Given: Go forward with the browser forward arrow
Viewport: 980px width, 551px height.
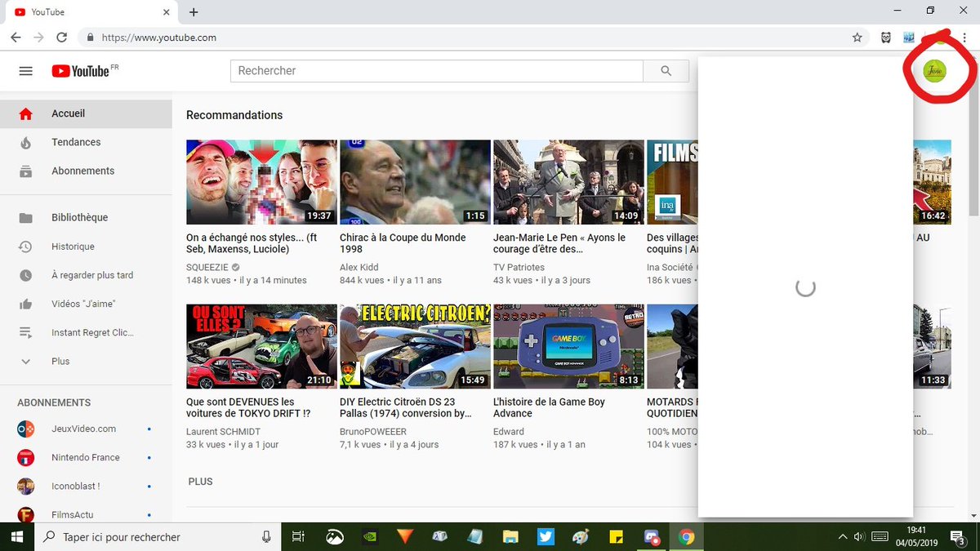Looking at the screenshot, I should pos(38,38).
